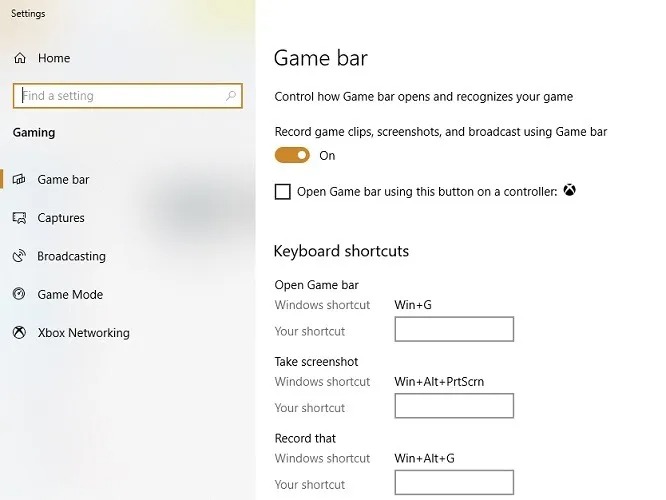Click the Home icon in sidebar
This screenshot has width=666, height=500.
pos(20,58)
